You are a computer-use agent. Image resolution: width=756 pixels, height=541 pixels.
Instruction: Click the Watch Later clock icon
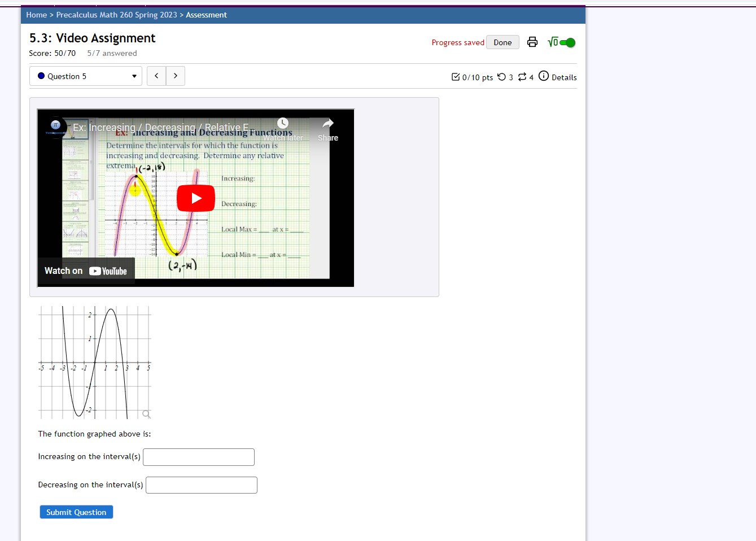pos(282,123)
